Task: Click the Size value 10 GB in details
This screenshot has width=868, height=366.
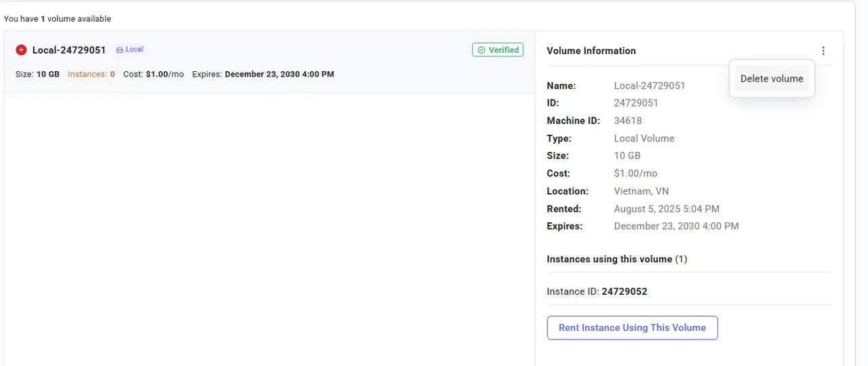Action: pos(627,156)
